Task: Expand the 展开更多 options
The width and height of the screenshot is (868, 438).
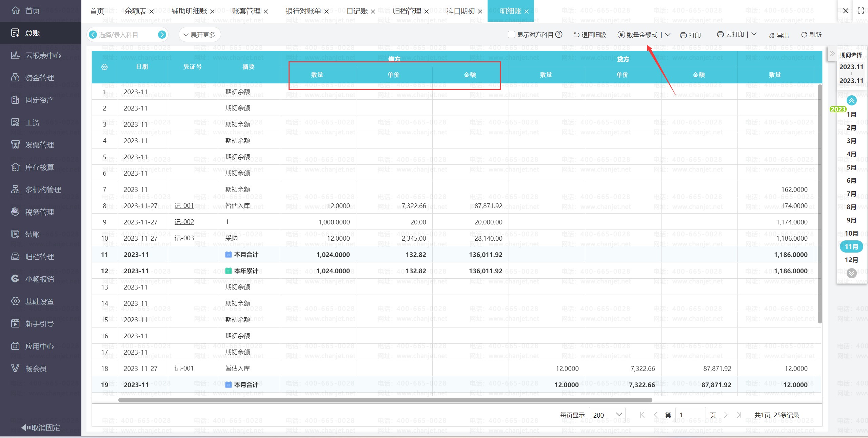Action: [x=200, y=34]
